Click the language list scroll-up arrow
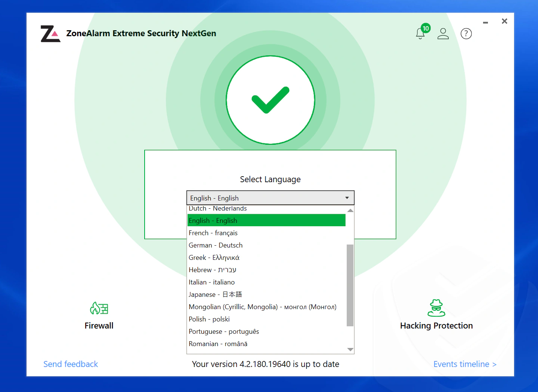Screen dimensions: 538x392 pyautogui.click(x=350, y=211)
